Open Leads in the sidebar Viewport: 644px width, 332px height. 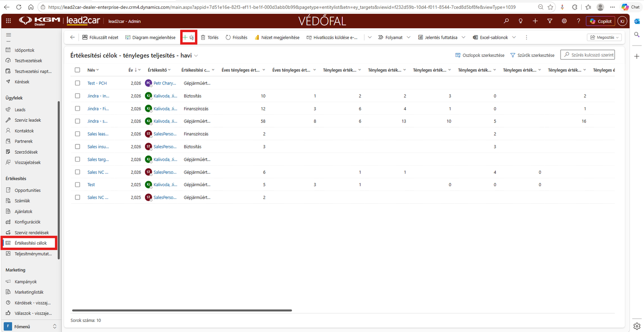tap(20, 110)
